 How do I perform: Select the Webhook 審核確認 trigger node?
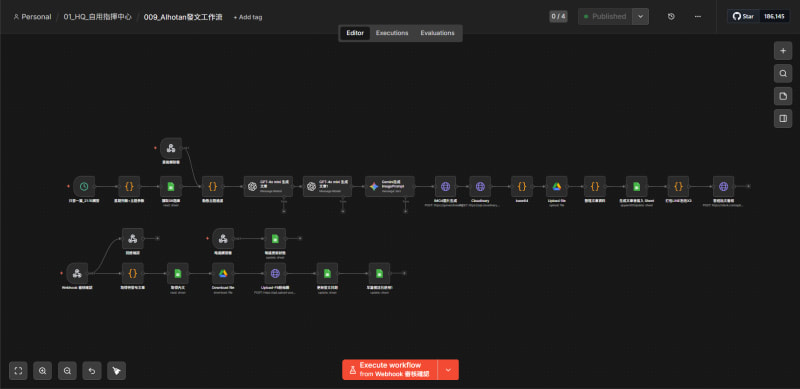click(x=77, y=274)
